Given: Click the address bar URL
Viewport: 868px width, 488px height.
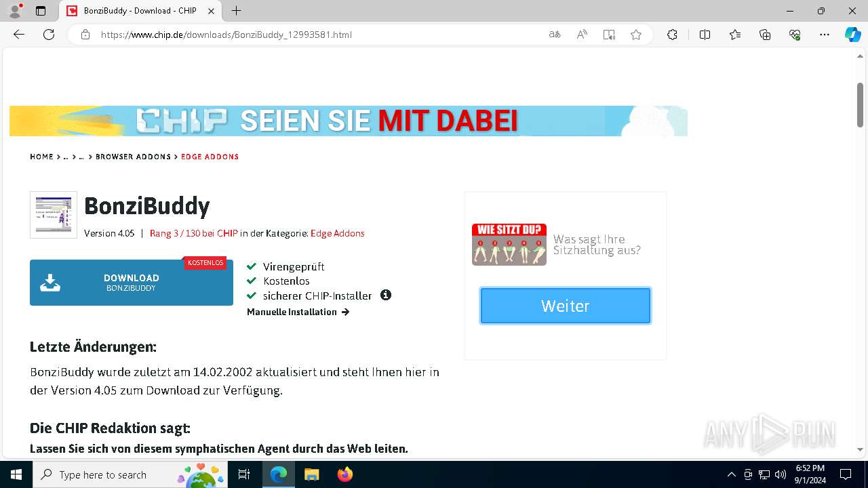Looking at the screenshot, I should [226, 35].
